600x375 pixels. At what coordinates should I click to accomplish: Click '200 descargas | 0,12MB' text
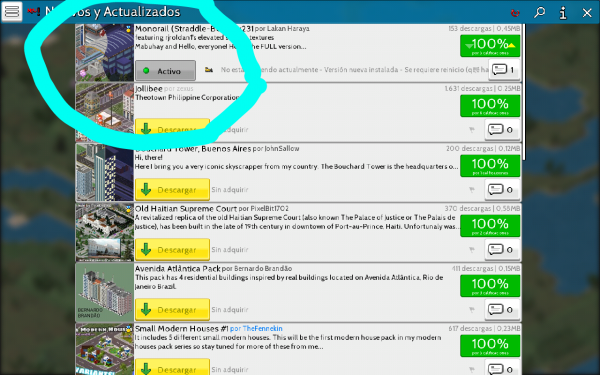click(x=483, y=148)
